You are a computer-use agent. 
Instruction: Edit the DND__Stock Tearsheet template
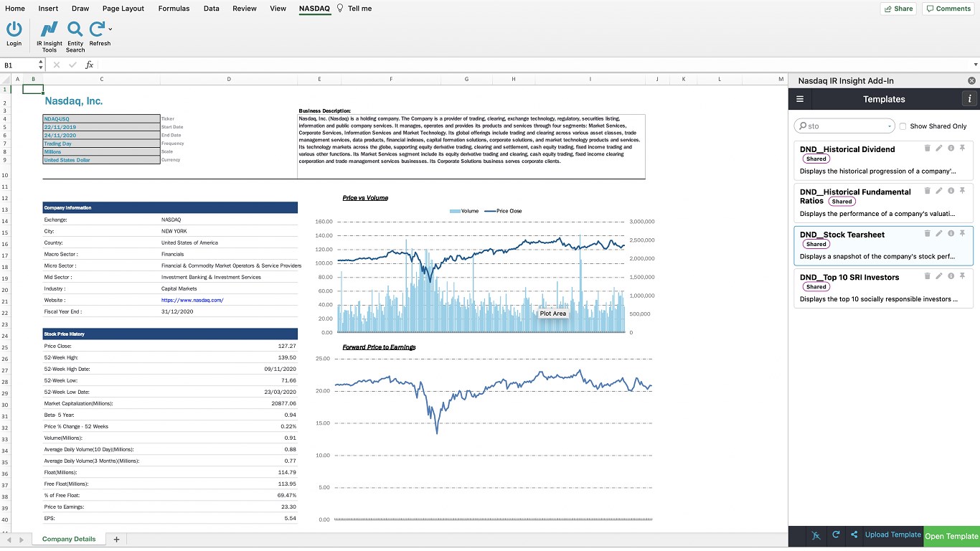939,233
